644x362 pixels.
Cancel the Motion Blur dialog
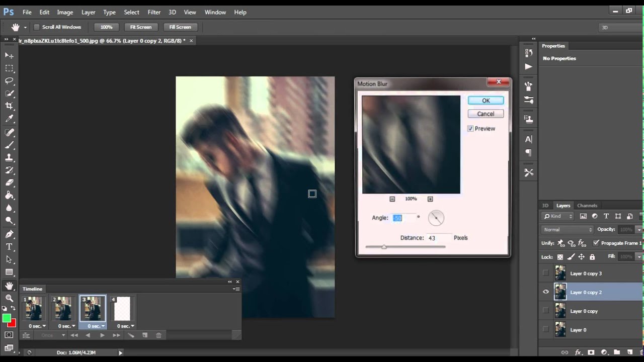coord(486,114)
